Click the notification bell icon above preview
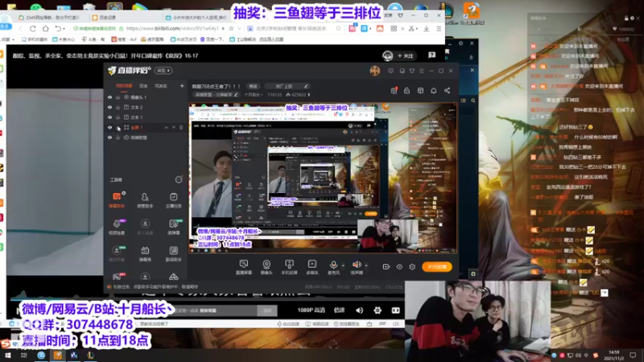644x362 pixels. (433, 90)
